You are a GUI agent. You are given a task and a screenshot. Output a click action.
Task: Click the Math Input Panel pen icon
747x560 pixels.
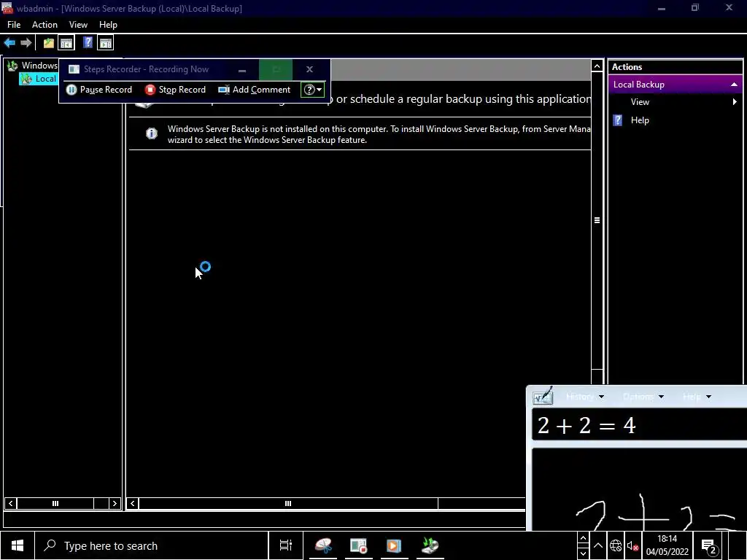tap(543, 396)
